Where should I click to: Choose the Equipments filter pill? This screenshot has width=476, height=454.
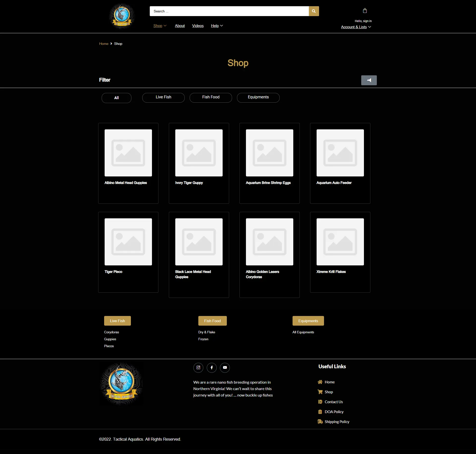tap(258, 97)
